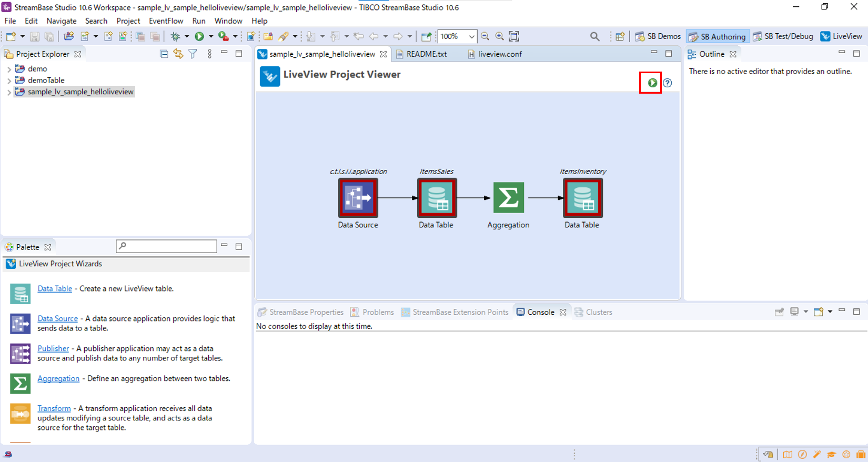Open the Debug dropdown arrow beside bug icon

(187, 36)
